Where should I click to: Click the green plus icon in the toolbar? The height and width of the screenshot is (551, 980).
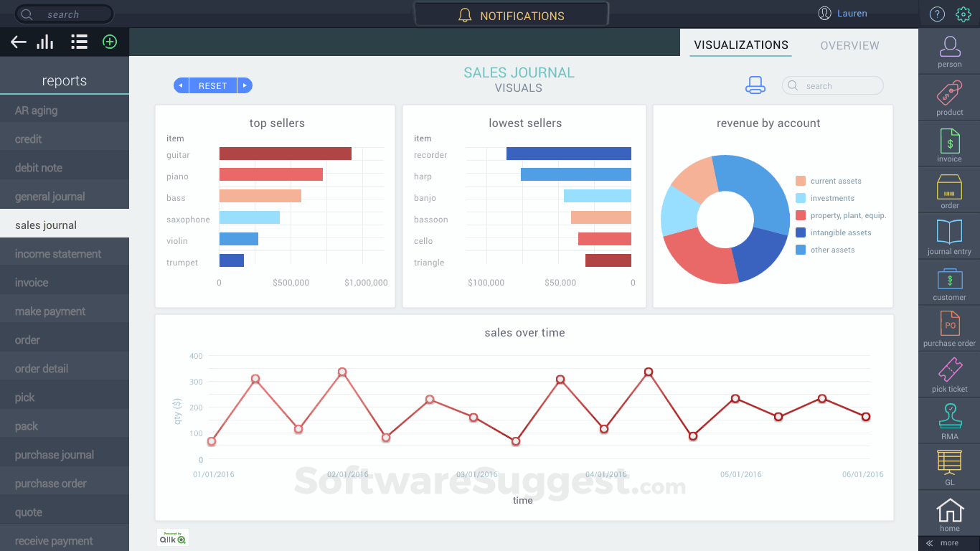coord(109,42)
